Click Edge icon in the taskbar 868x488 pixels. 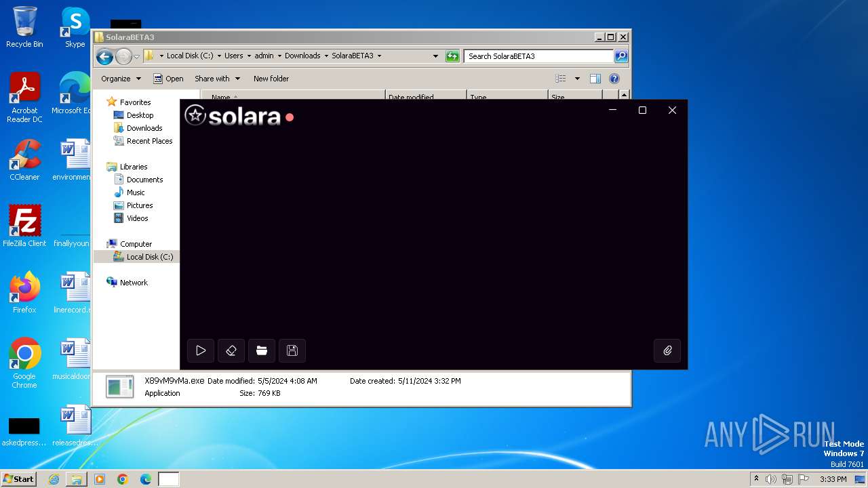[146, 479]
